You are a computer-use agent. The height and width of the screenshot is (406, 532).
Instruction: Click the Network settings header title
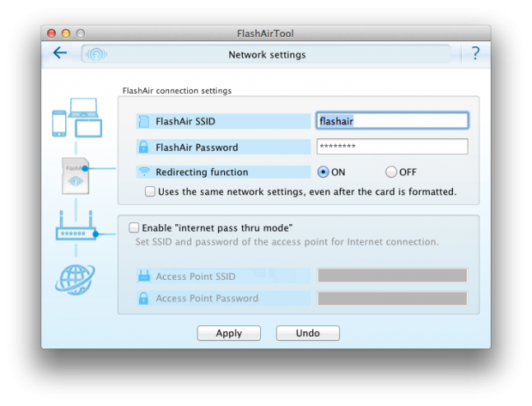(267, 55)
